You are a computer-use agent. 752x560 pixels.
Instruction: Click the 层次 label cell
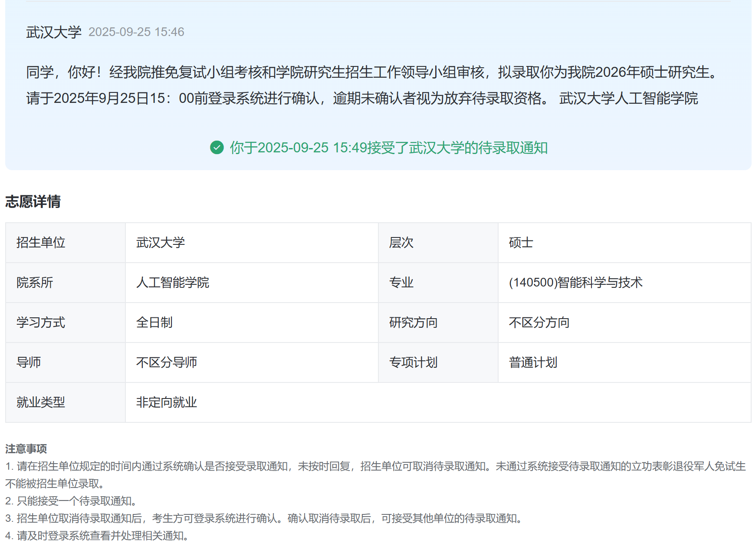[438, 243]
